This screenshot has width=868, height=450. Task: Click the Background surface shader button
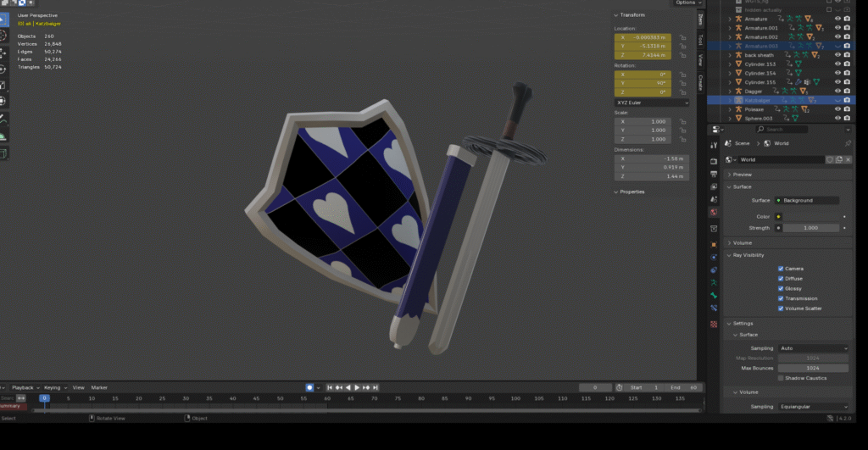806,200
